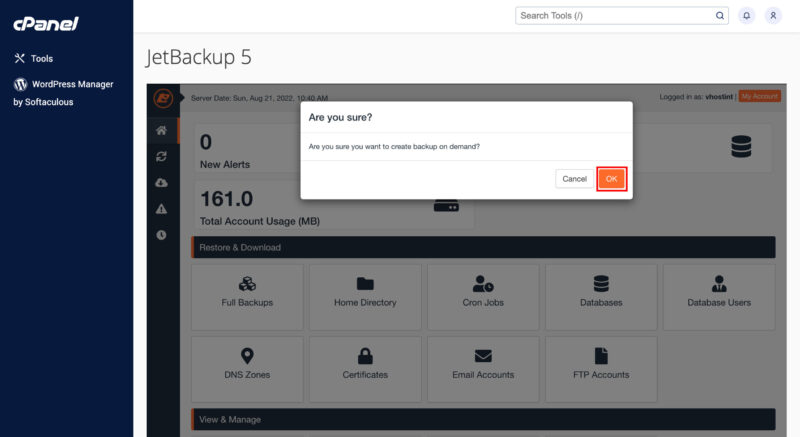
Task: Open the cPanel logo home link
Action: [x=46, y=23]
